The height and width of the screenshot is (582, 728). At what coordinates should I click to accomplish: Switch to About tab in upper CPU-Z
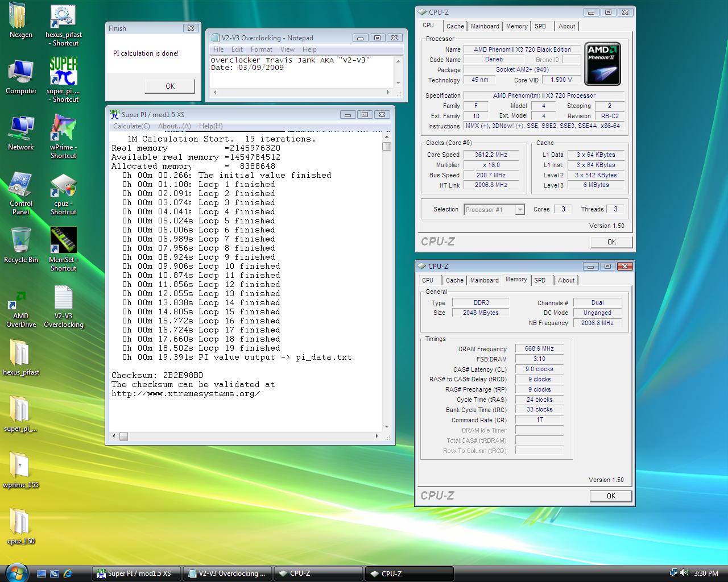click(566, 26)
